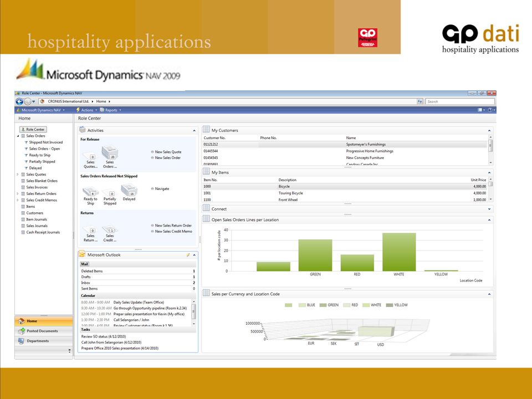
Task: Click the Connect panel icon
Action: coord(206,208)
